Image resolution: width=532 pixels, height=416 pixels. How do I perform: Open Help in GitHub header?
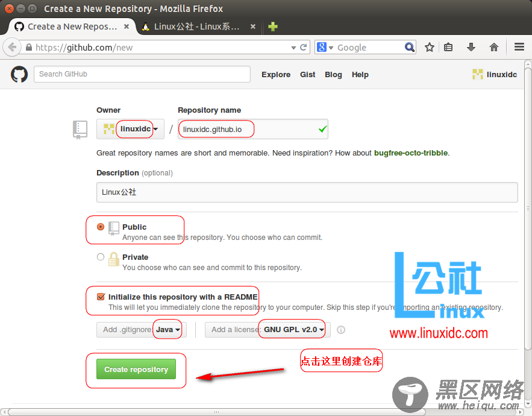click(x=360, y=74)
